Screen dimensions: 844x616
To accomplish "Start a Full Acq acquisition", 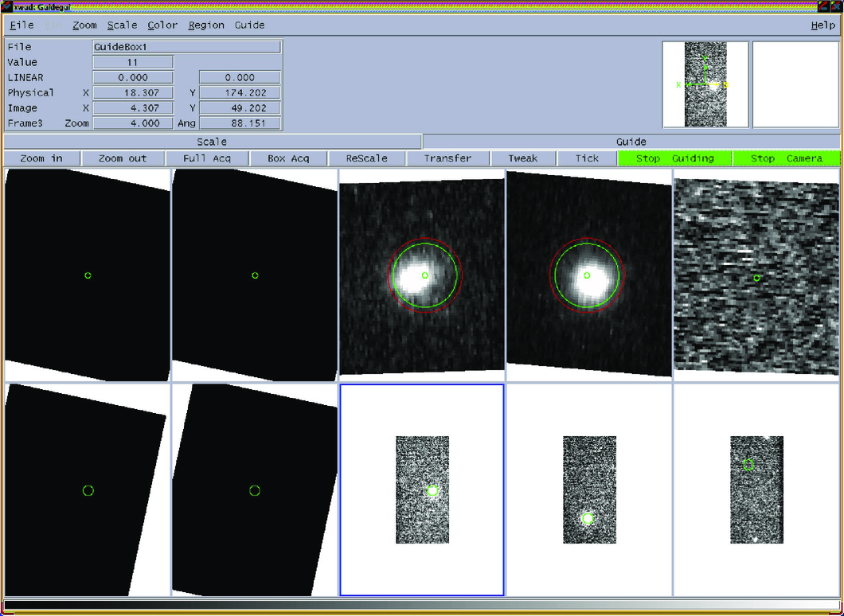I will [206, 158].
